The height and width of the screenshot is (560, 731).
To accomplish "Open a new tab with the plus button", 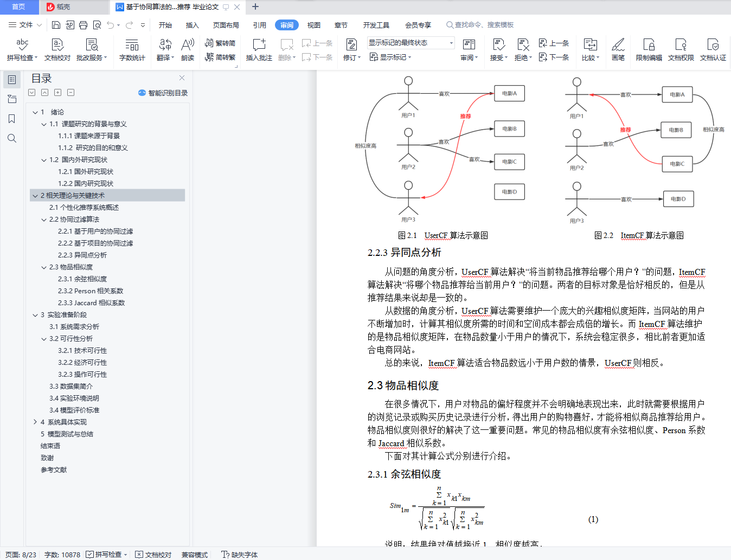I will (255, 7).
